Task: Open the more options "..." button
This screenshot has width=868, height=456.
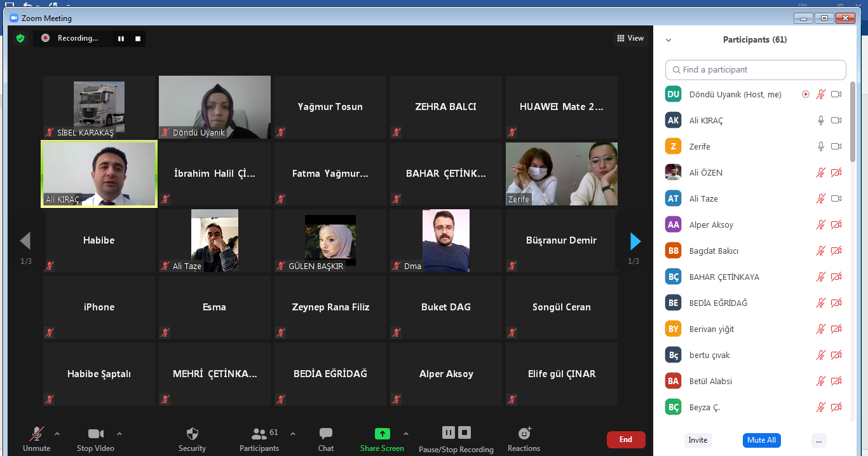Action: coord(818,440)
